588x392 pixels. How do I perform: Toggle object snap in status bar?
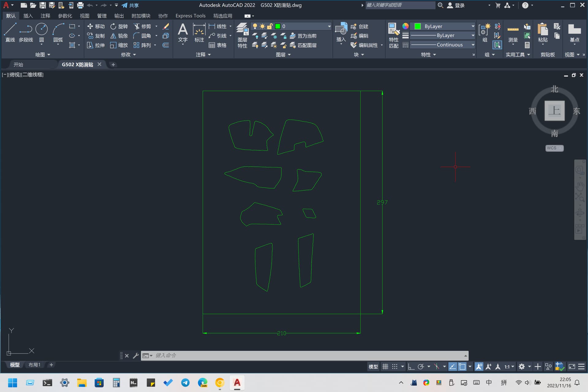[462, 367]
